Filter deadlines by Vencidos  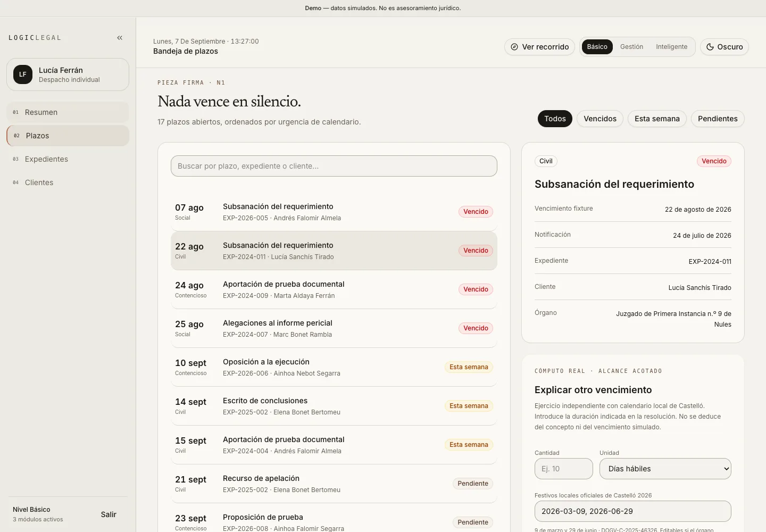[x=600, y=119]
